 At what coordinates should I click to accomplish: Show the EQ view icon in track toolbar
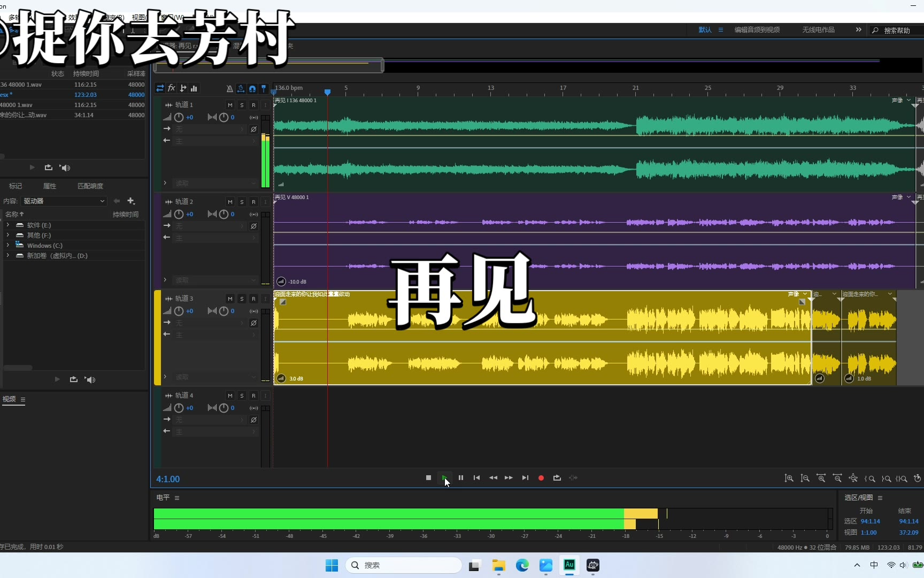(194, 88)
